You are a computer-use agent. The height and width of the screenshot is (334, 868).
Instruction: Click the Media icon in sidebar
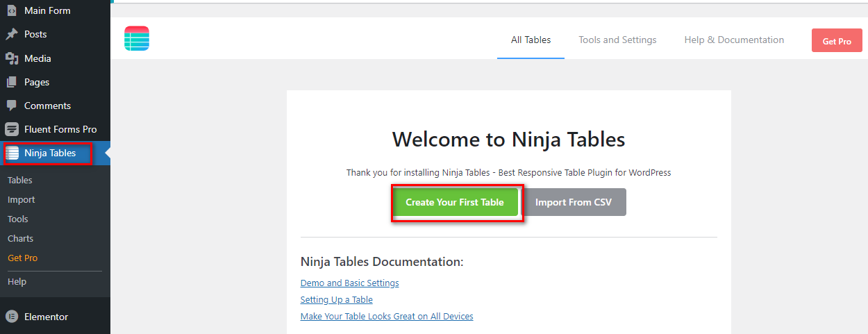[12, 58]
